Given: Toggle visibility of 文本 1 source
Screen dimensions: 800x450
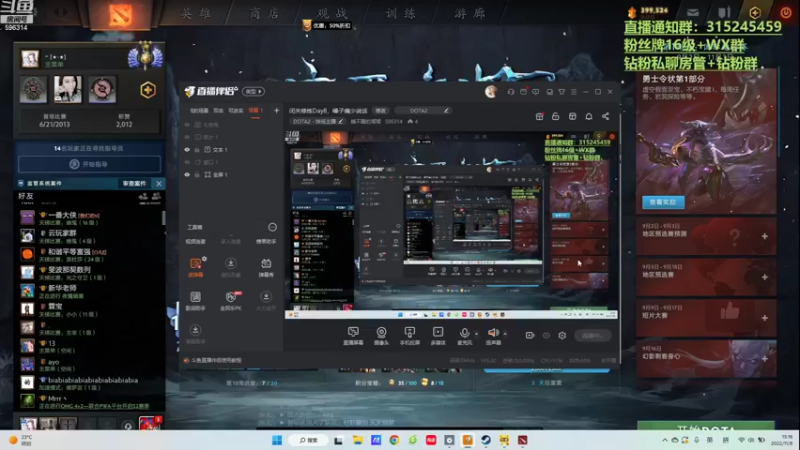Looking at the screenshot, I should click(x=187, y=149).
